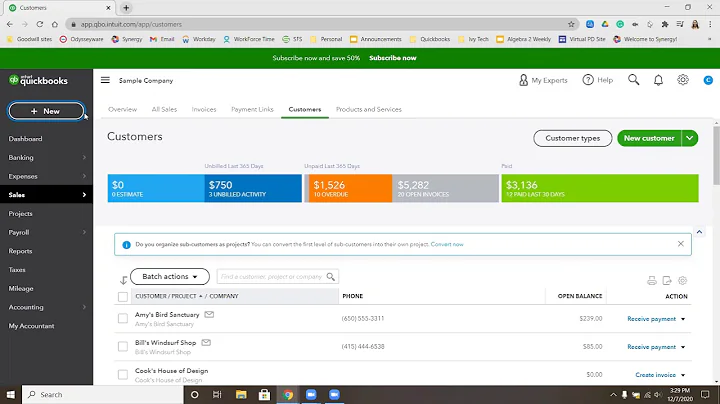
Task: Check the box for Bill's Windsurf Shop
Action: [x=123, y=347]
